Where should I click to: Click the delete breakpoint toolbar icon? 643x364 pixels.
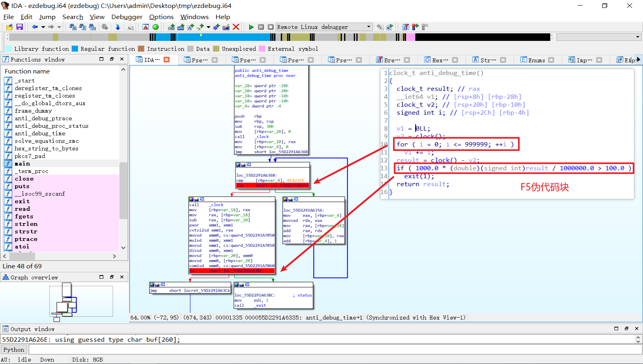click(425, 27)
